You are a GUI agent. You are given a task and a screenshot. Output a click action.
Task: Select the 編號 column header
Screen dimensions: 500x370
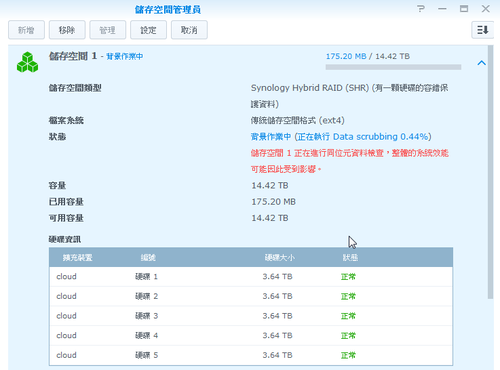[x=148, y=257]
